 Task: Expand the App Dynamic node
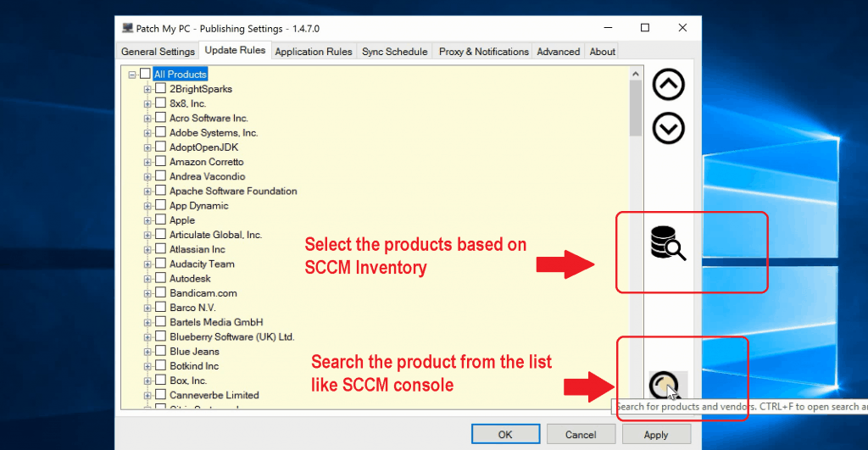point(147,206)
